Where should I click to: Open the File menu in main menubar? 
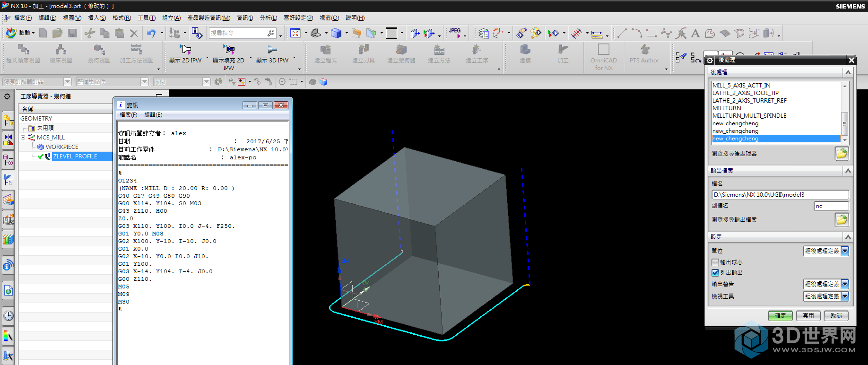pyautogui.click(x=23, y=18)
